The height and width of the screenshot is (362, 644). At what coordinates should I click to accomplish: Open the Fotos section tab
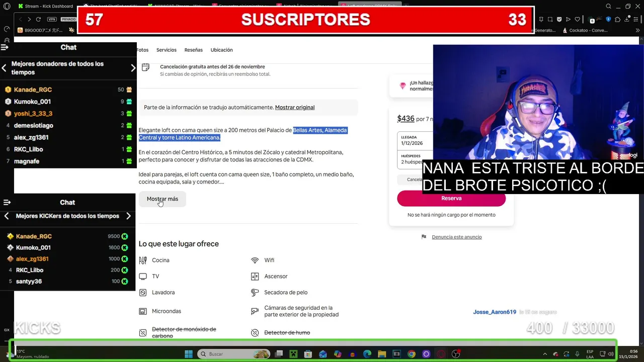pos(142,50)
